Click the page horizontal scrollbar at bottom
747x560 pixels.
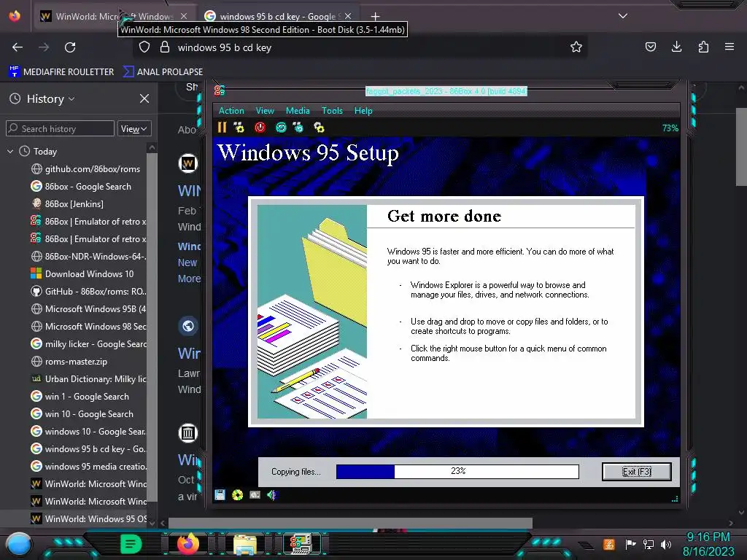(350, 523)
